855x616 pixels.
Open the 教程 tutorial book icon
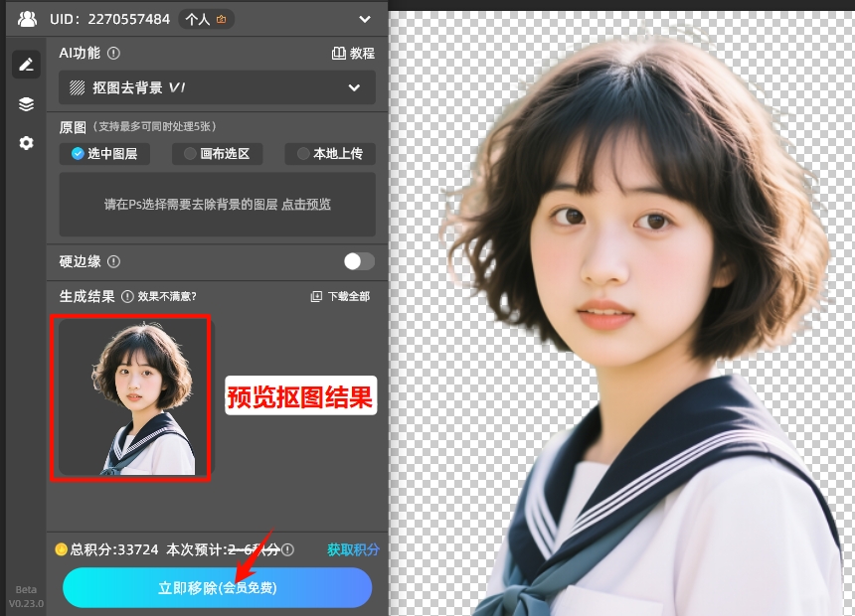[x=338, y=53]
